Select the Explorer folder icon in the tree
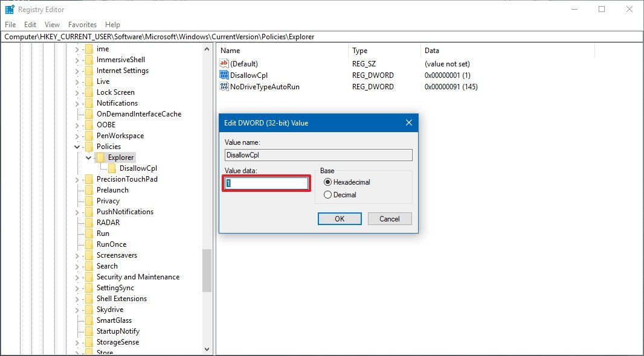 pos(102,157)
